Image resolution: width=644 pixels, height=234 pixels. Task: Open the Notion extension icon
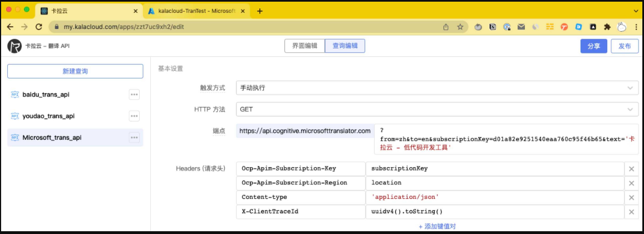coord(493,27)
